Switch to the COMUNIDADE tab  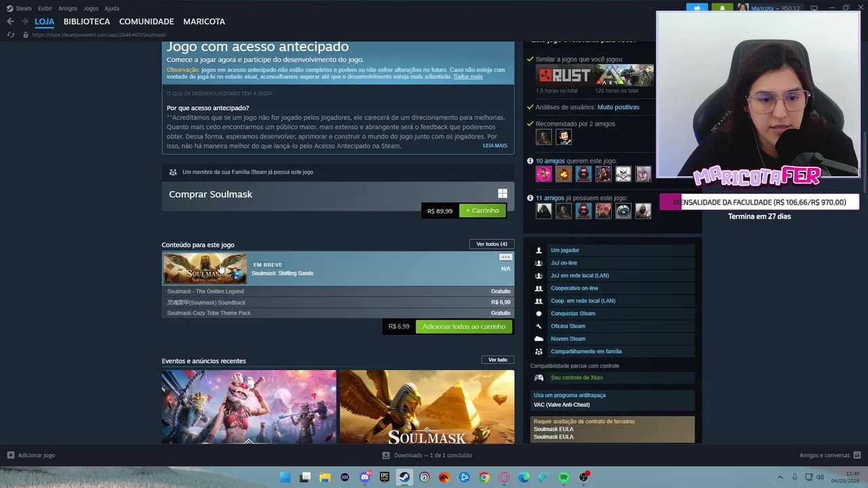(146, 22)
